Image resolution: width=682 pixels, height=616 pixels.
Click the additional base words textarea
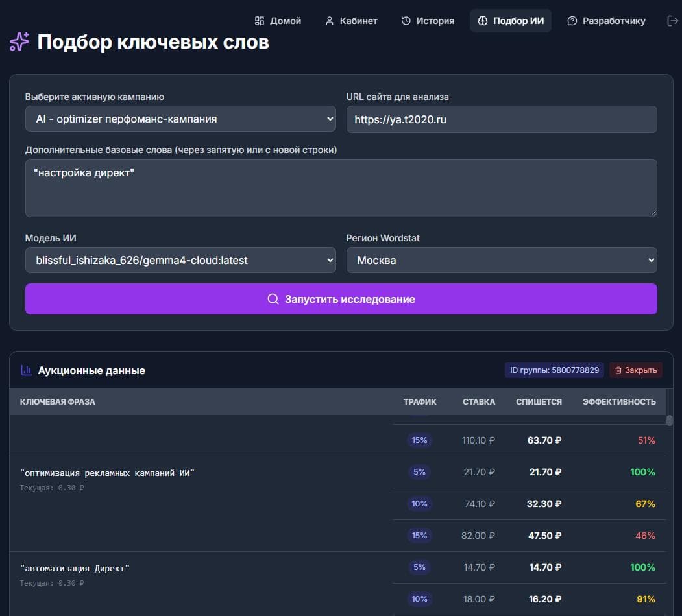(341, 188)
